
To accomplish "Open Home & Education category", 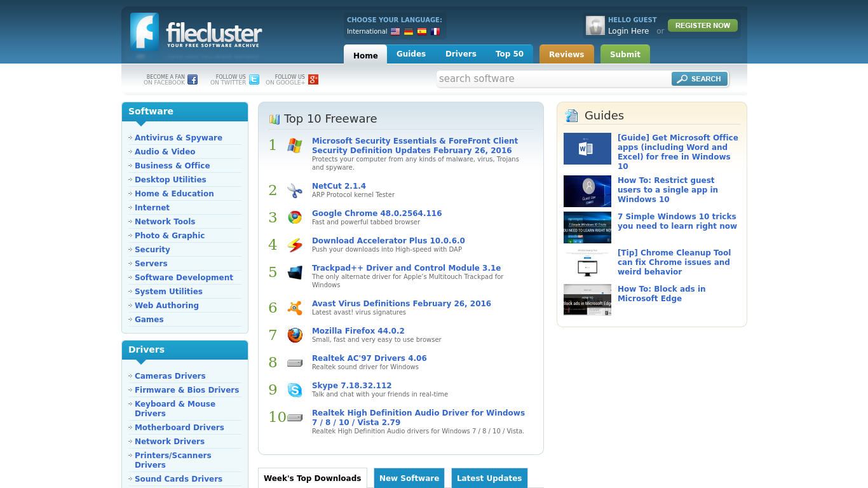I will coord(174,194).
